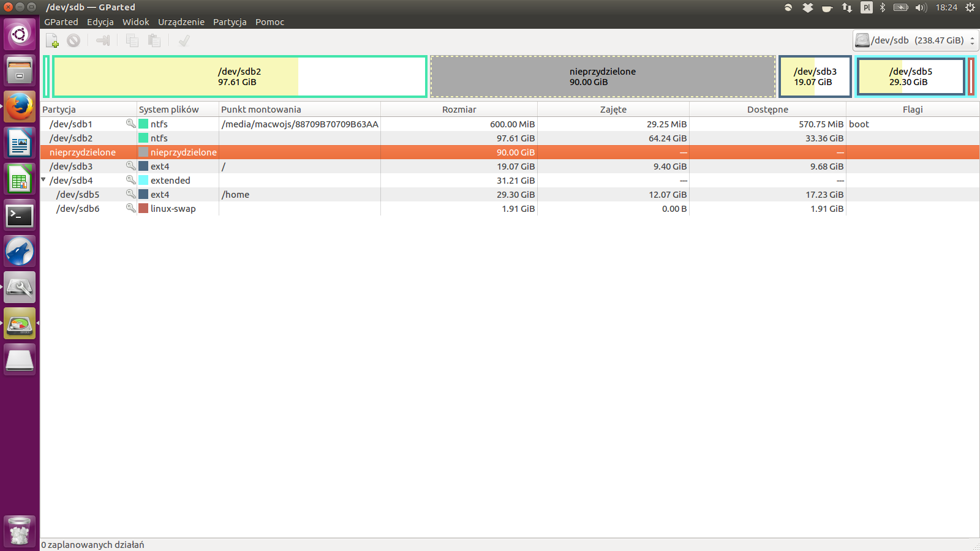Viewport: 980px width, 551px height.
Task: Select the /dev/sdb2 block in disk map
Action: [239, 77]
